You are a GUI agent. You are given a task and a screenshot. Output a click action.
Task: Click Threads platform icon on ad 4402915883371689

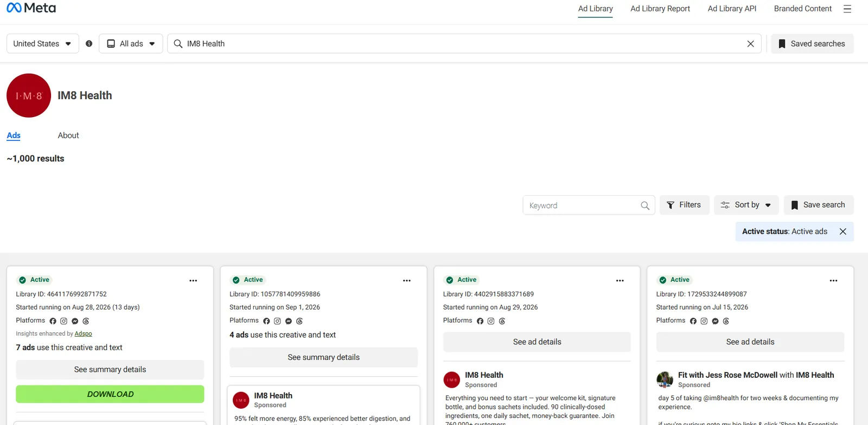click(x=502, y=321)
